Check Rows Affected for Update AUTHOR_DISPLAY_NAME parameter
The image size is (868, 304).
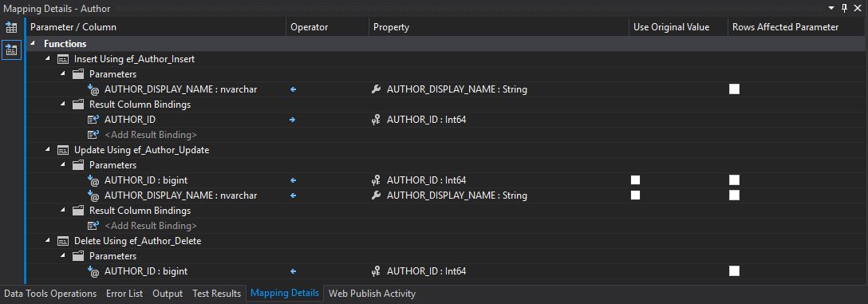[734, 195]
